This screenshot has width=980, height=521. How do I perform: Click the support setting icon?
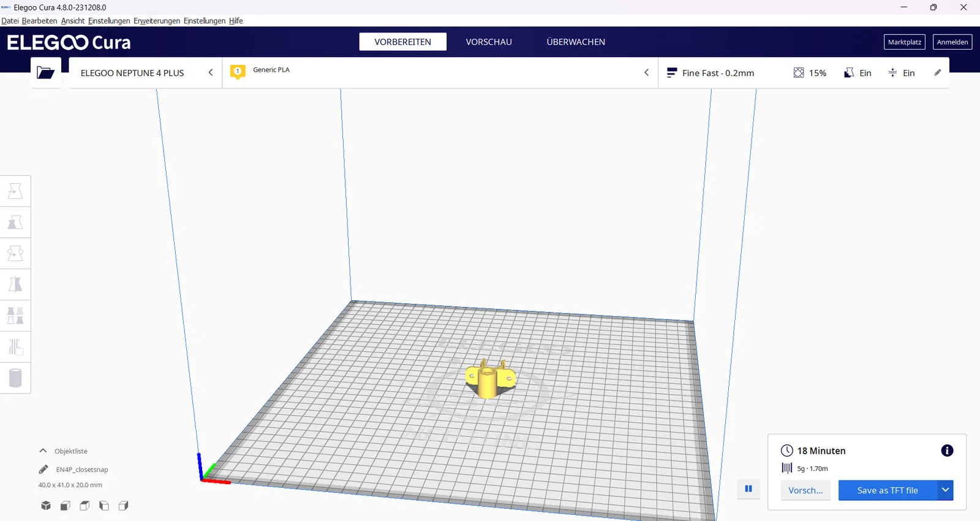tap(849, 73)
